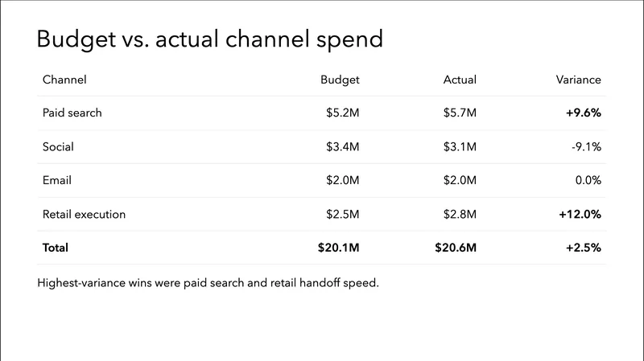Click the 'Highest-variance wins' footnote text
644x361 pixels.
click(x=208, y=284)
